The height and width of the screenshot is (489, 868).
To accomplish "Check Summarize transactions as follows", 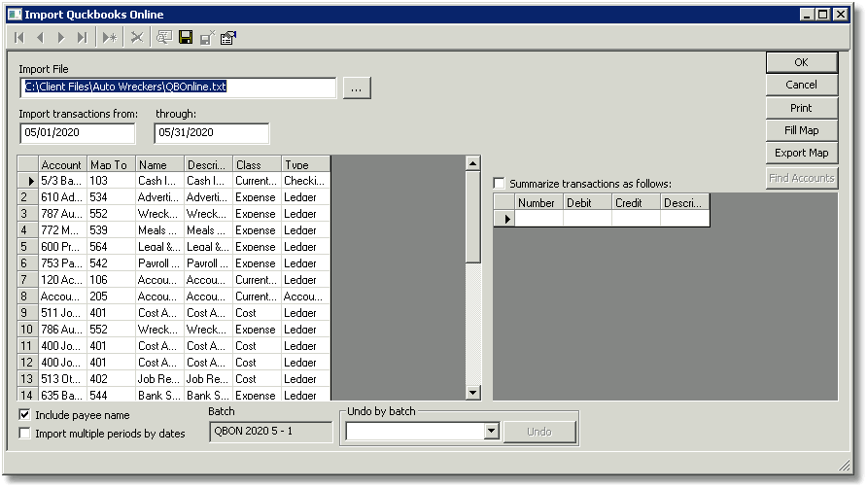I will click(x=499, y=184).
